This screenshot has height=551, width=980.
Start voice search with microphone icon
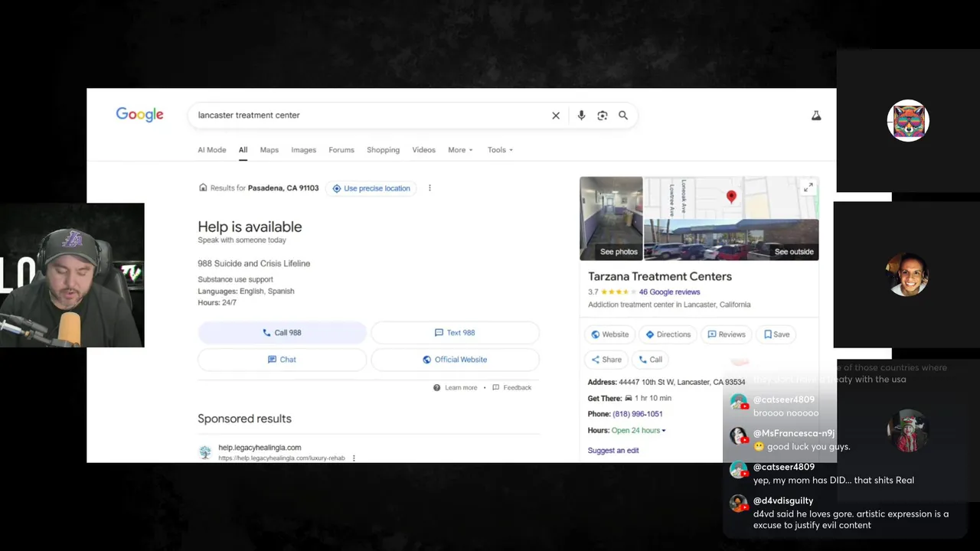(x=581, y=116)
